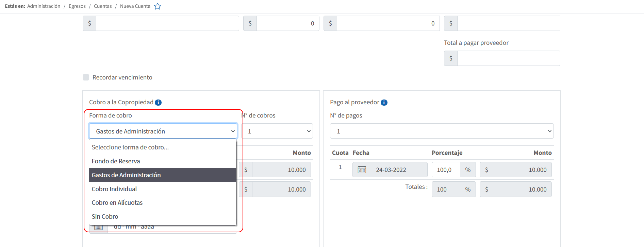Open the Forma de cobro dropdown
Viewport: 644px width, 252px height.
(x=163, y=131)
